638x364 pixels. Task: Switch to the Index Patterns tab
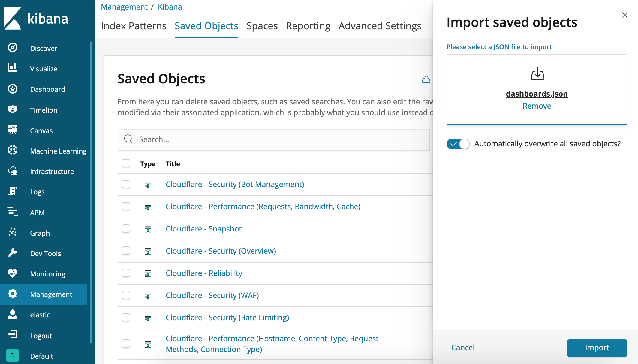(x=134, y=26)
